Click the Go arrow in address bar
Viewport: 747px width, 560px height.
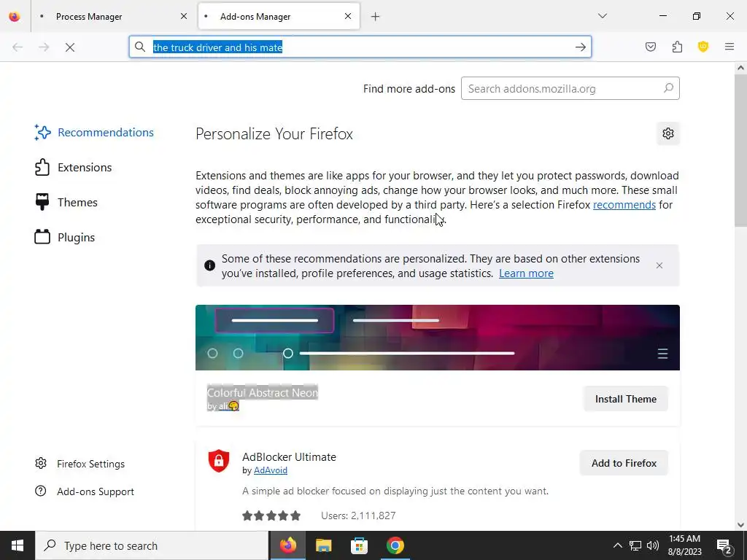[580, 47]
